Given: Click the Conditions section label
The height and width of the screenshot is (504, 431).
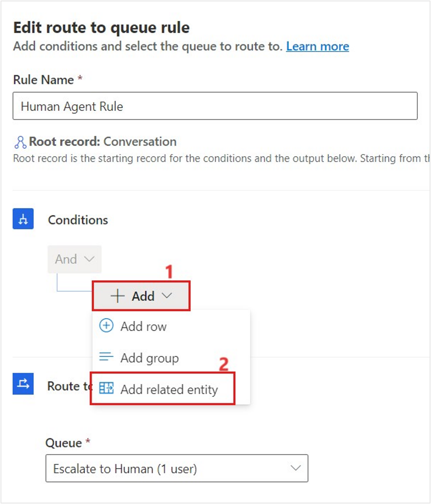Looking at the screenshot, I should [78, 220].
